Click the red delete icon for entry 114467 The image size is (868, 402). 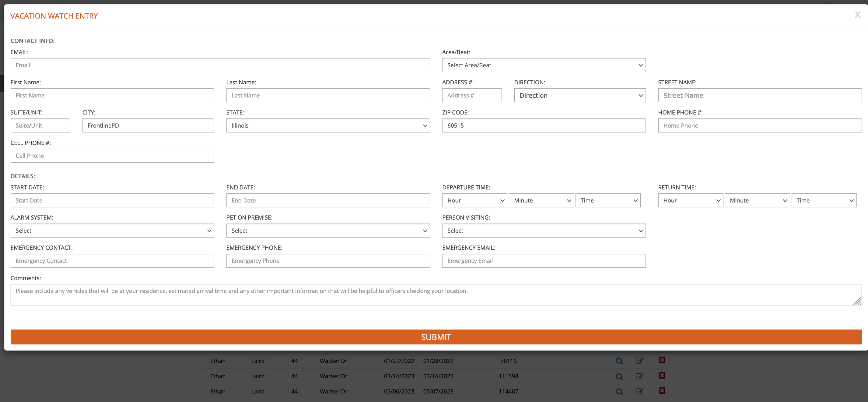tap(662, 390)
